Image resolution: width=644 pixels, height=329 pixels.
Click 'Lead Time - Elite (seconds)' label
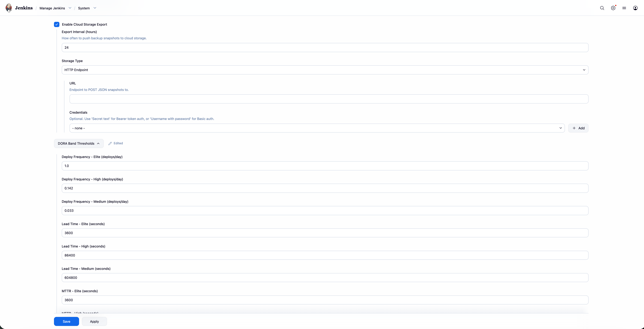[83, 224]
